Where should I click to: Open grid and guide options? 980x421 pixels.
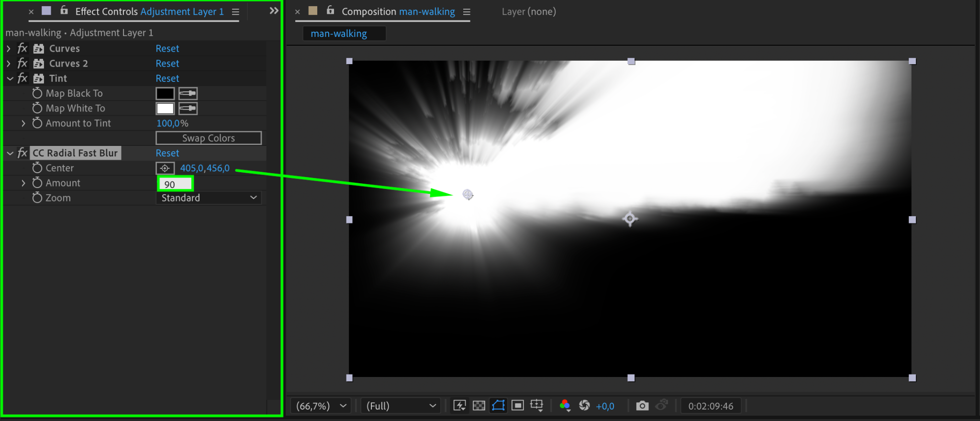point(537,406)
